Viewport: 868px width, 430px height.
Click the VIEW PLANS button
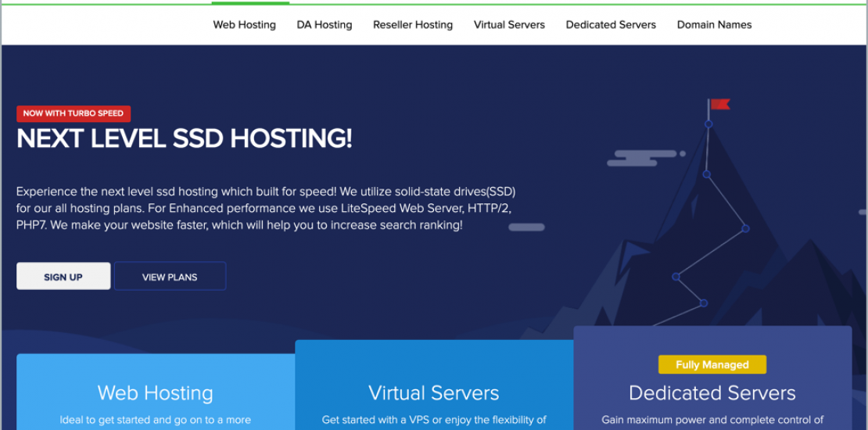tap(170, 277)
